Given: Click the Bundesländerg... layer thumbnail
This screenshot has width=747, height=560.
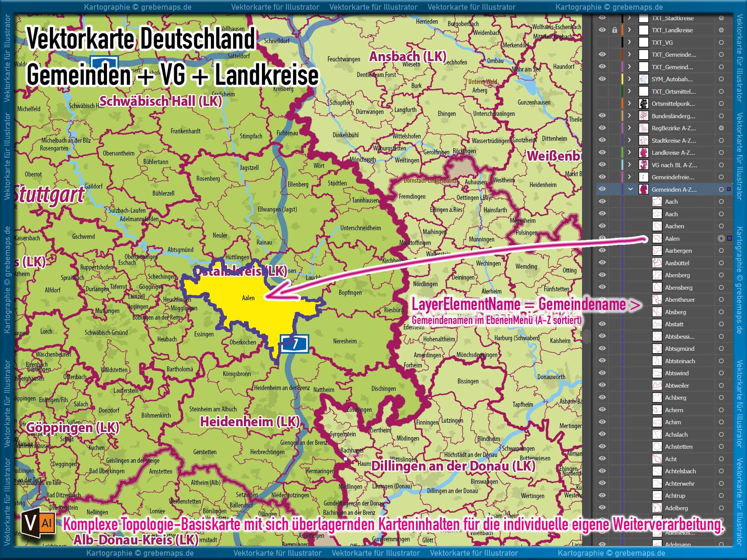Looking at the screenshot, I should (x=644, y=116).
